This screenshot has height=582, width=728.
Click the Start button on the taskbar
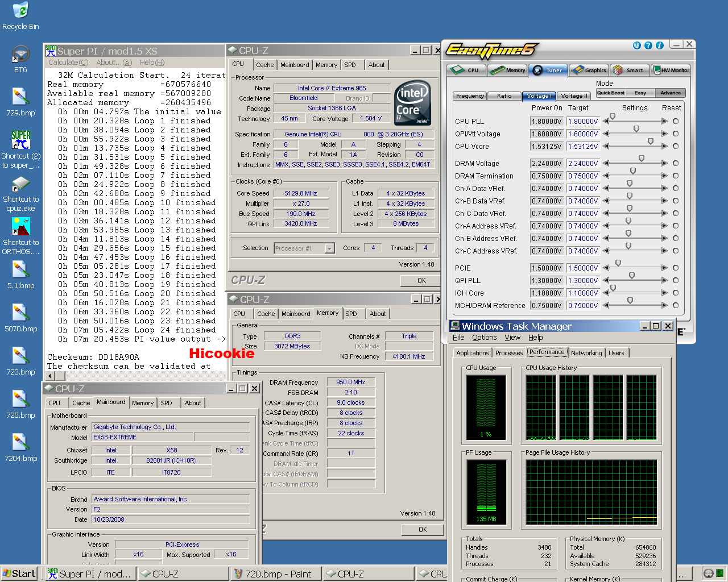[x=19, y=574]
